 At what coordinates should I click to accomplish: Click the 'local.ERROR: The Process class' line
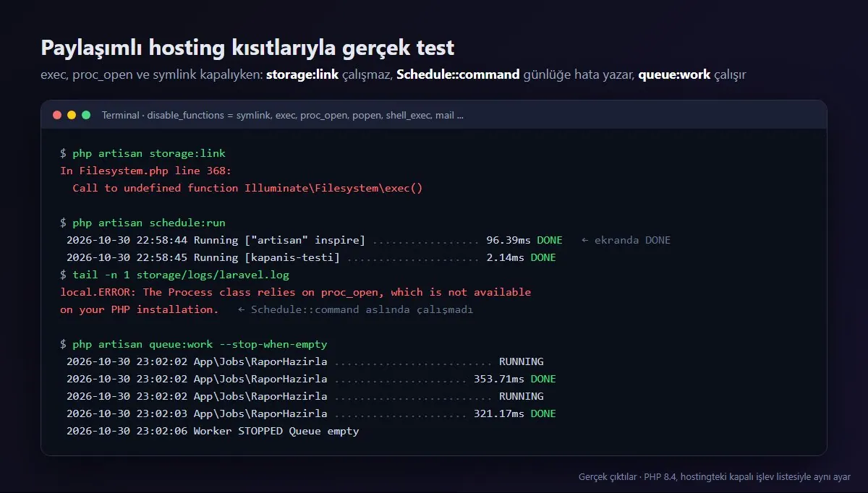pyautogui.click(x=296, y=292)
